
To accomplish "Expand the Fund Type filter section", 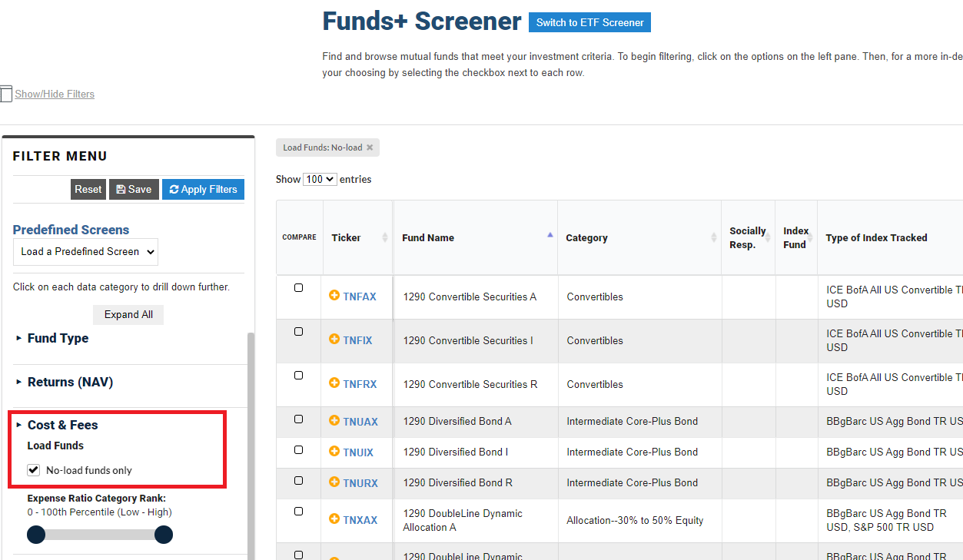I will [58, 338].
